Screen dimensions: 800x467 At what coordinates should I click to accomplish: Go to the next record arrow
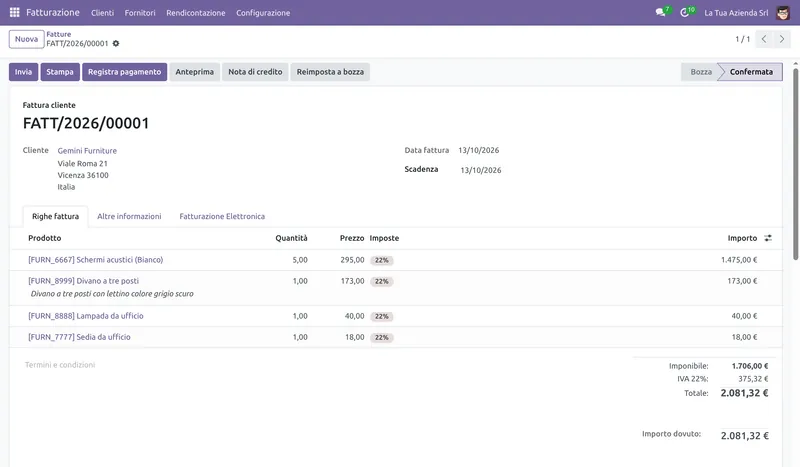[x=782, y=39]
